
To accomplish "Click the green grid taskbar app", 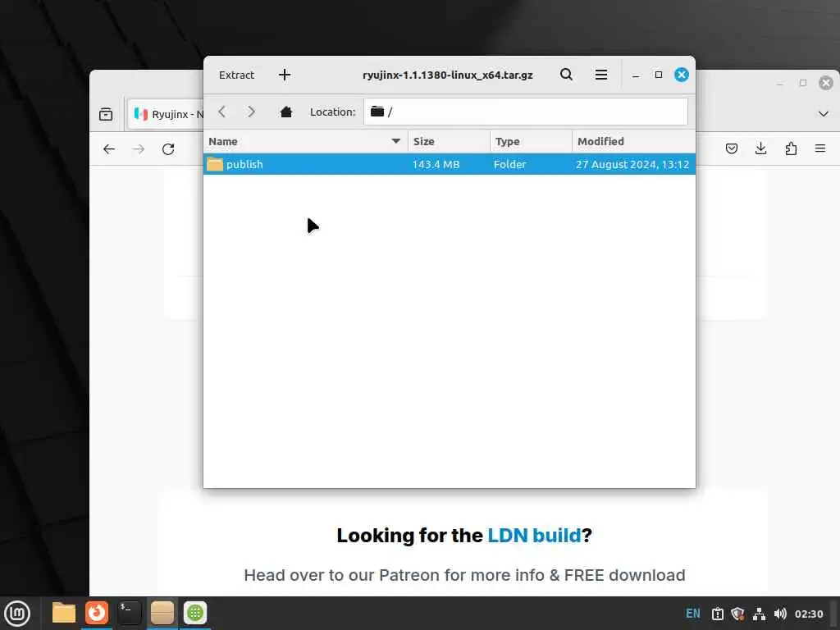I will click(195, 613).
